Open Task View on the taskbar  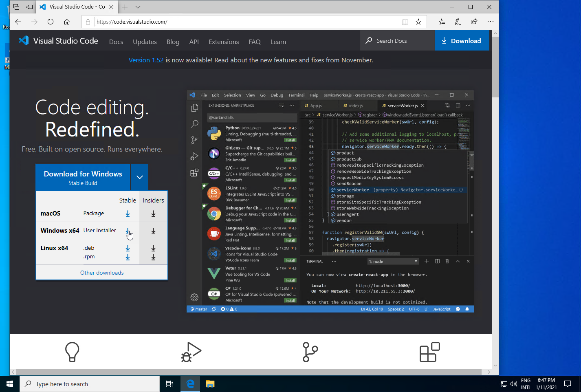tap(169, 384)
